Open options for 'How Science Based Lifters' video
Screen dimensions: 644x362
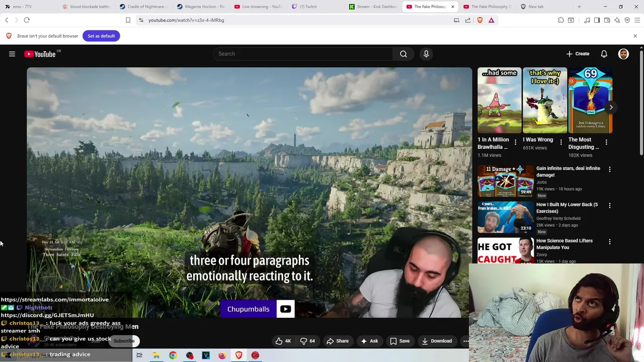point(609,242)
